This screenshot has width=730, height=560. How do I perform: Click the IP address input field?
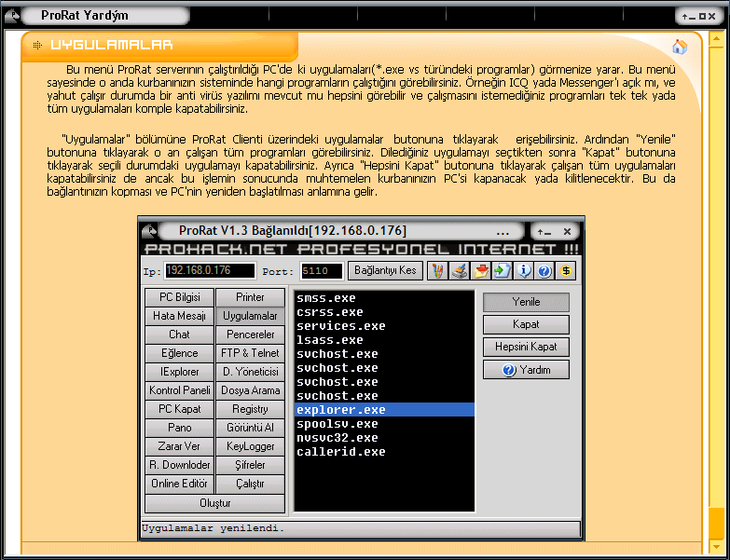click(209, 271)
